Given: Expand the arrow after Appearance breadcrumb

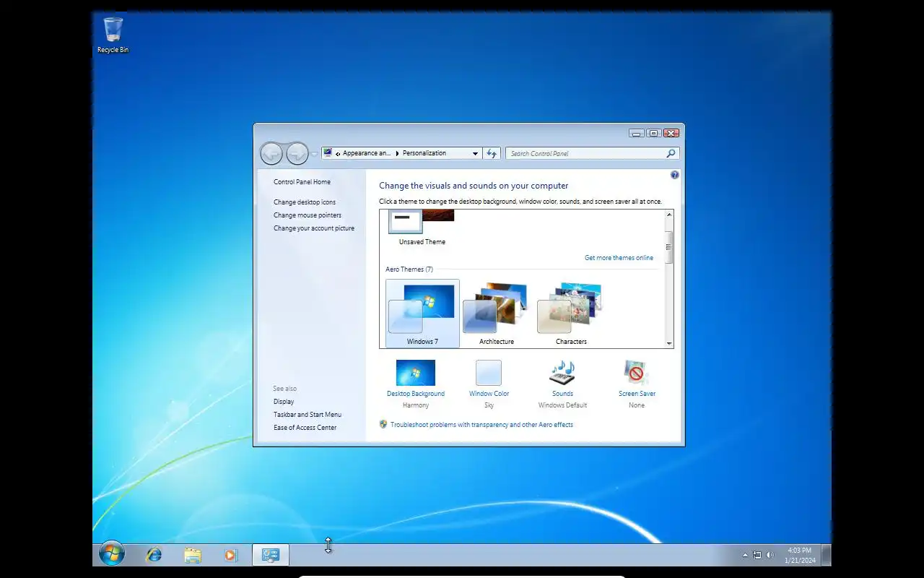Looking at the screenshot, I should click(397, 153).
